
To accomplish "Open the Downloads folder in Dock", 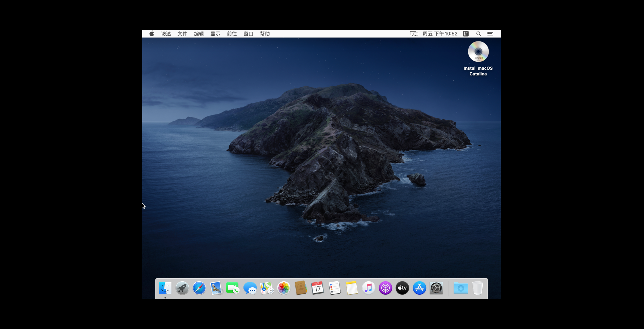I will 461,288.
